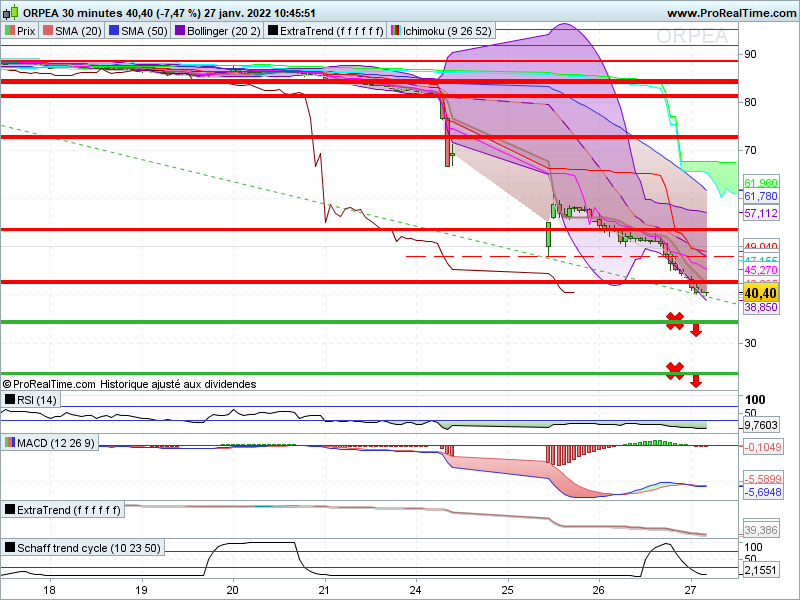Image resolution: width=800 pixels, height=600 pixels.
Task: Click the ExtraTrend value 39,386 label
Action: click(761, 530)
